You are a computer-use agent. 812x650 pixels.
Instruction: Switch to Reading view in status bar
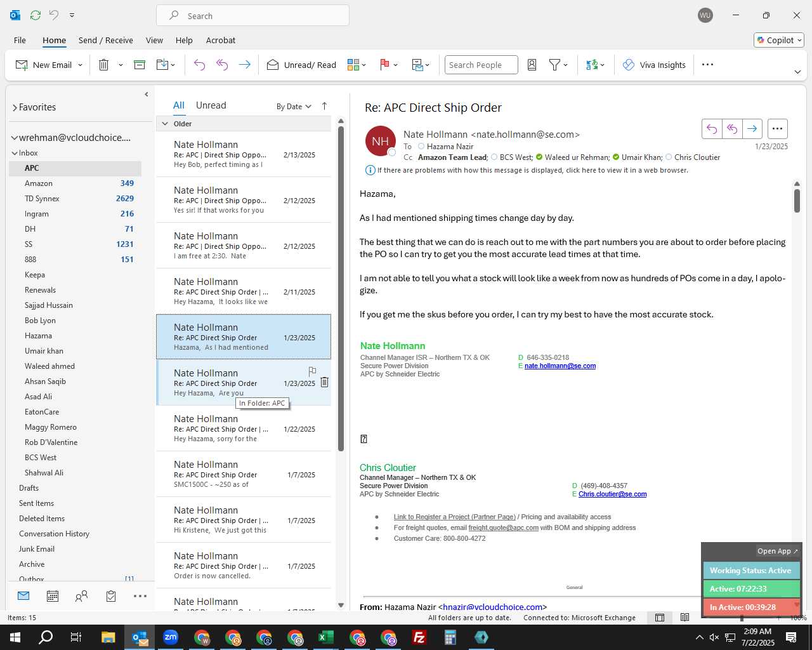tap(684, 618)
